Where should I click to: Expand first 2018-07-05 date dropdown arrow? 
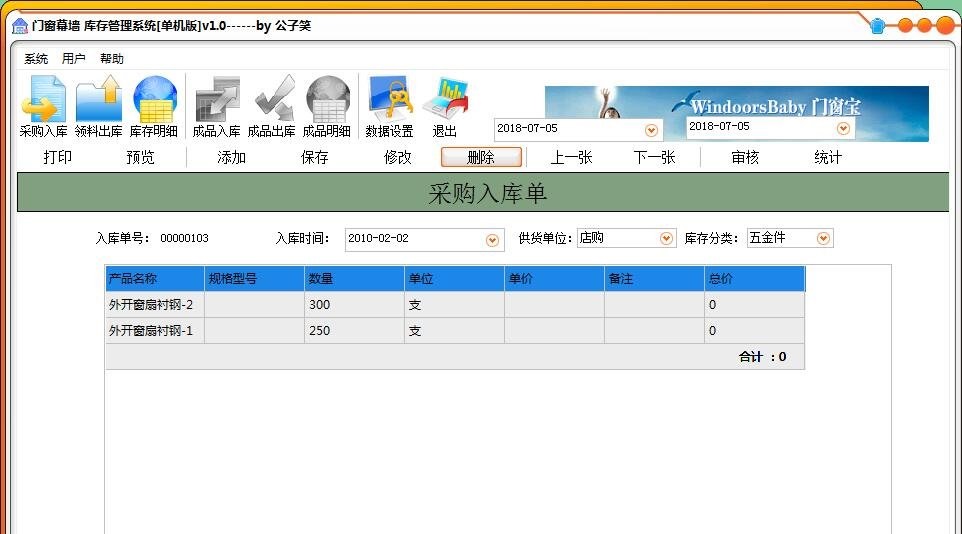651,130
